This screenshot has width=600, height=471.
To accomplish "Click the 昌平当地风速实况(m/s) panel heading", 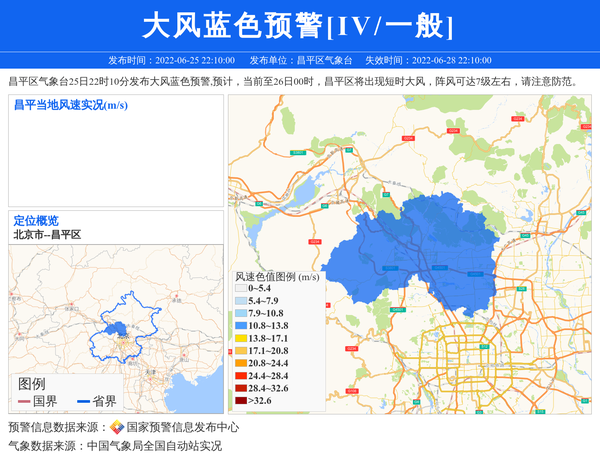I will tap(70, 105).
